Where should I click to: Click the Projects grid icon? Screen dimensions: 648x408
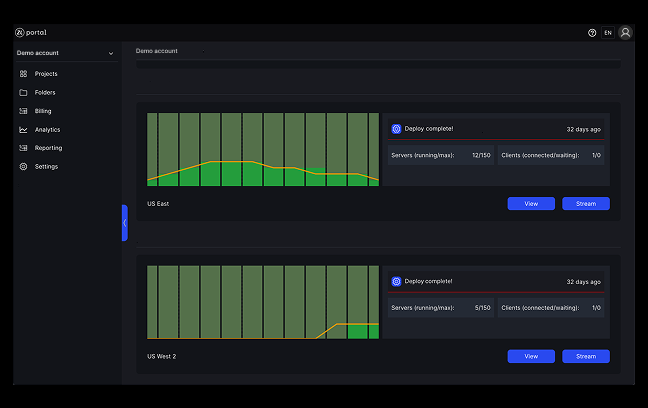[23, 74]
